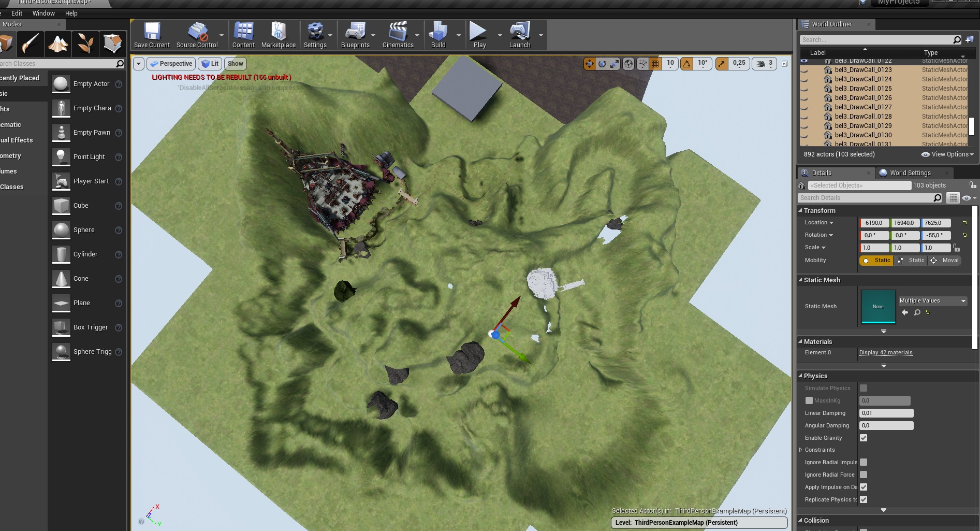The height and width of the screenshot is (531, 980).
Task: Open the Show flags dropdown
Action: (236, 64)
